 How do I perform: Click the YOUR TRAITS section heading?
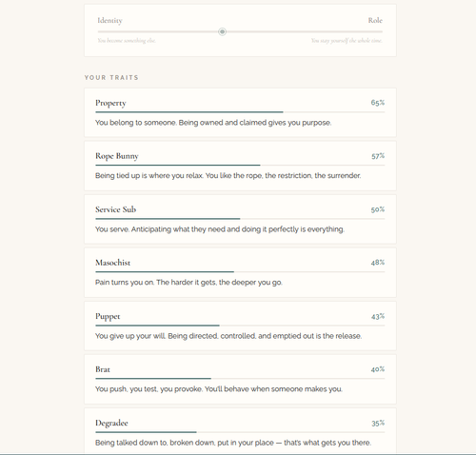[111, 78]
